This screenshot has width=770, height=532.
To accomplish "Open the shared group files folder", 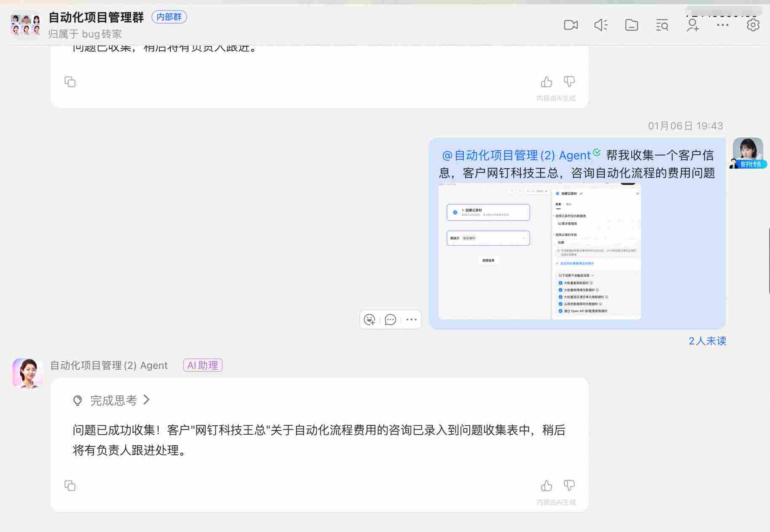I will [631, 25].
